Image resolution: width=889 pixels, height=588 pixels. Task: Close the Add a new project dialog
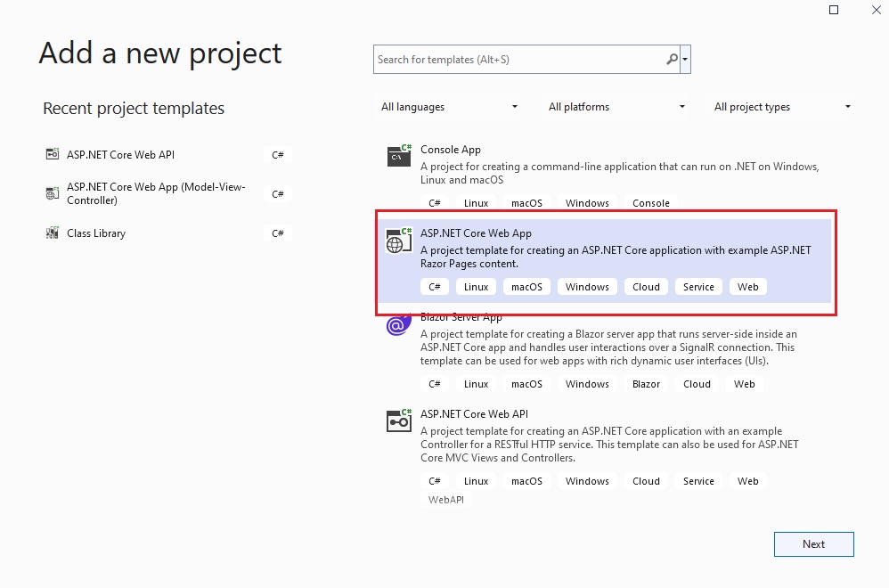click(876, 10)
